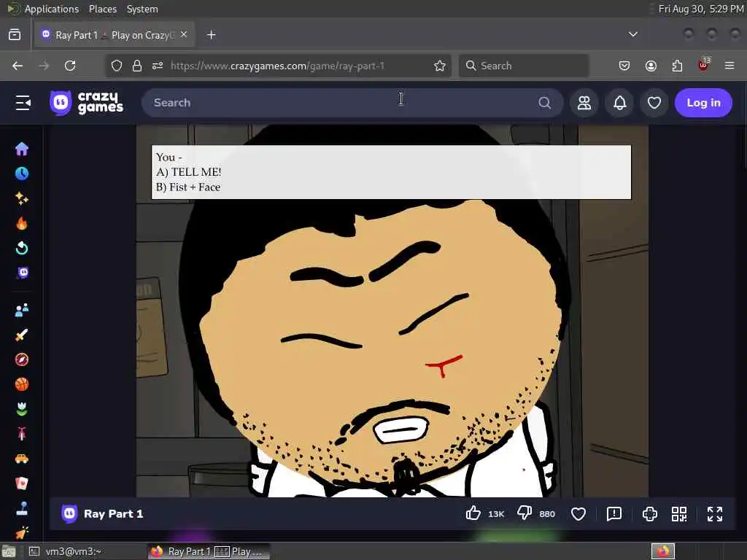Click the plus cross icon in the game bar

click(x=650, y=514)
